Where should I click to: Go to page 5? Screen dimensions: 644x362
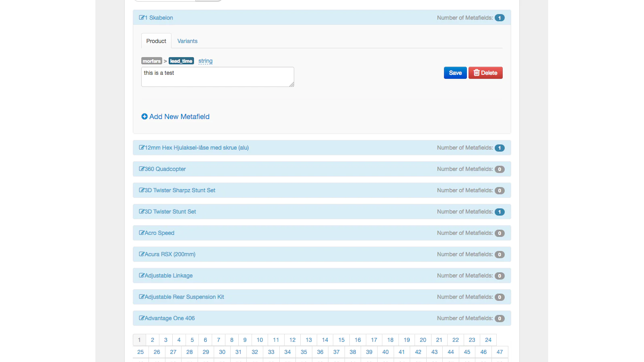coord(192,340)
